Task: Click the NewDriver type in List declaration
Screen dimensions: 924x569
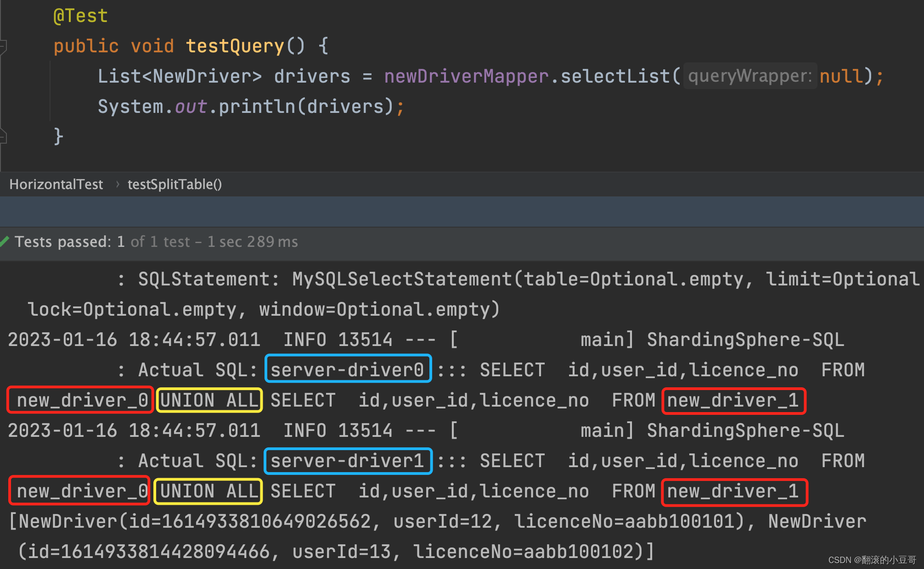Action: coord(202,76)
